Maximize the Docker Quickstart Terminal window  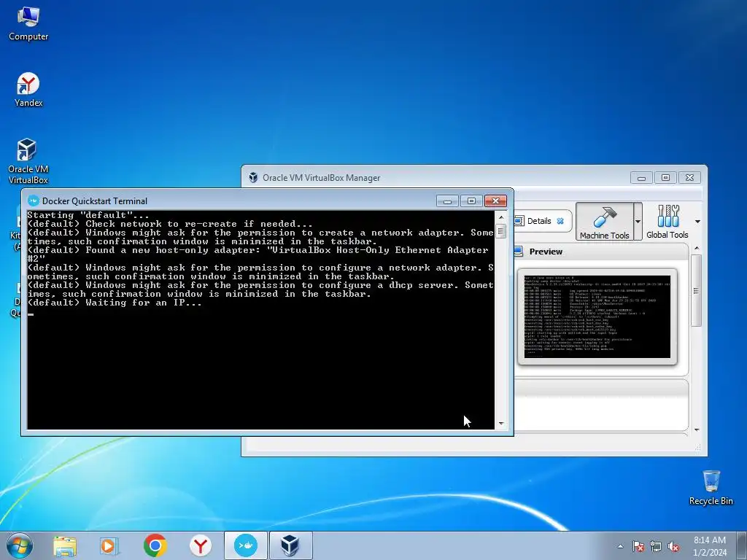point(471,201)
